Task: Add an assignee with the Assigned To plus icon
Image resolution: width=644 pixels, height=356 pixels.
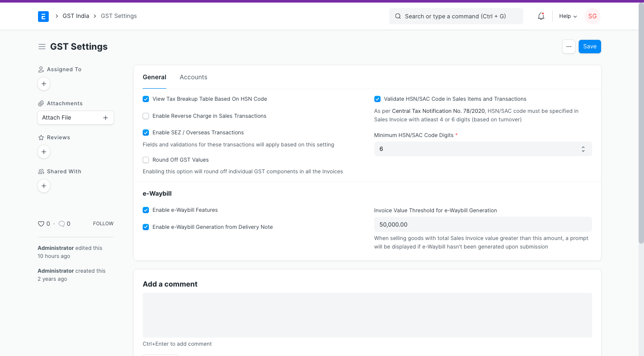Action: 43,84
